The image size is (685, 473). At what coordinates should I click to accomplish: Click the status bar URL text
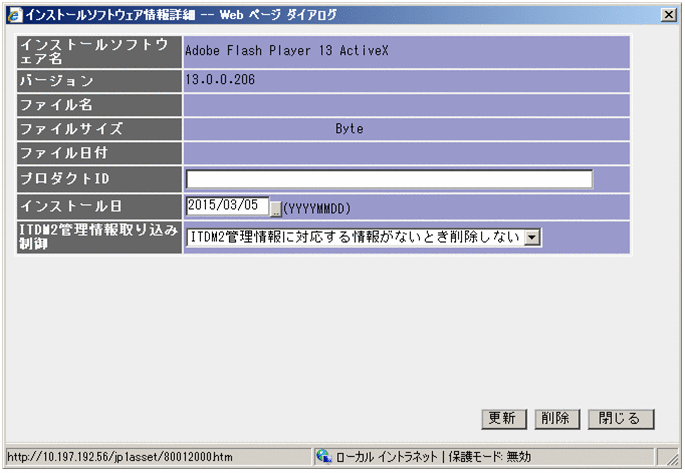pos(120,457)
